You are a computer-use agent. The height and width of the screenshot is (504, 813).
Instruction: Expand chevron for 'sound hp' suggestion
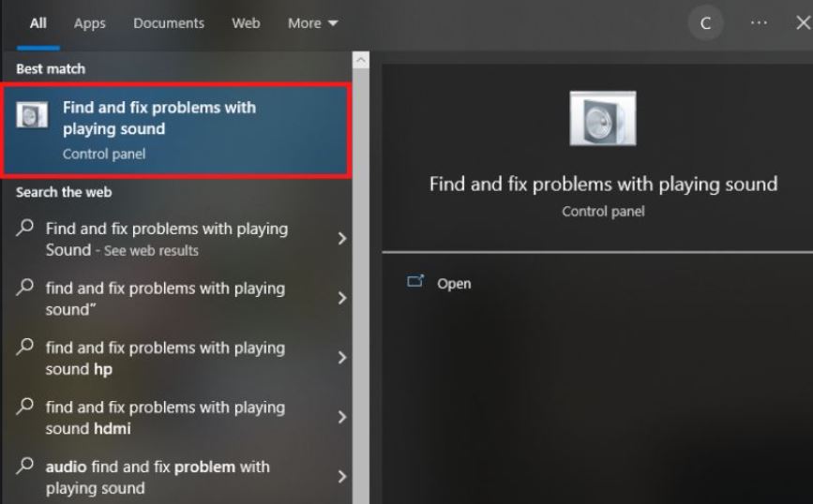341,358
